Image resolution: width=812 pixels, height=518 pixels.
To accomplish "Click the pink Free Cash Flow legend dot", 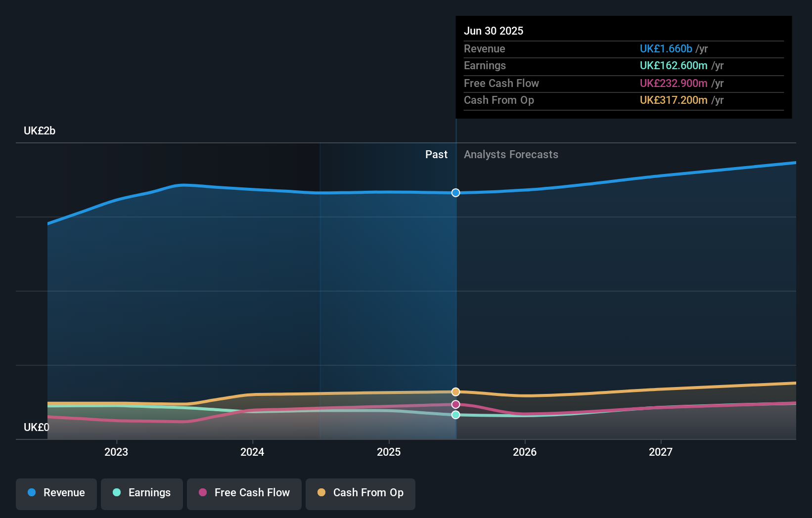I will click(202, 493).
